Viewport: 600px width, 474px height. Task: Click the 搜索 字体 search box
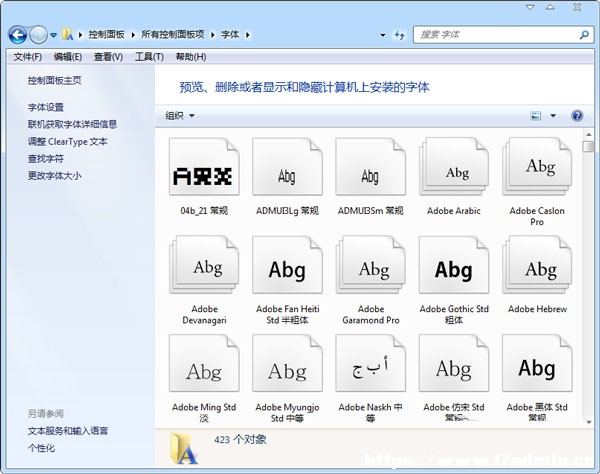coord(504,35)
